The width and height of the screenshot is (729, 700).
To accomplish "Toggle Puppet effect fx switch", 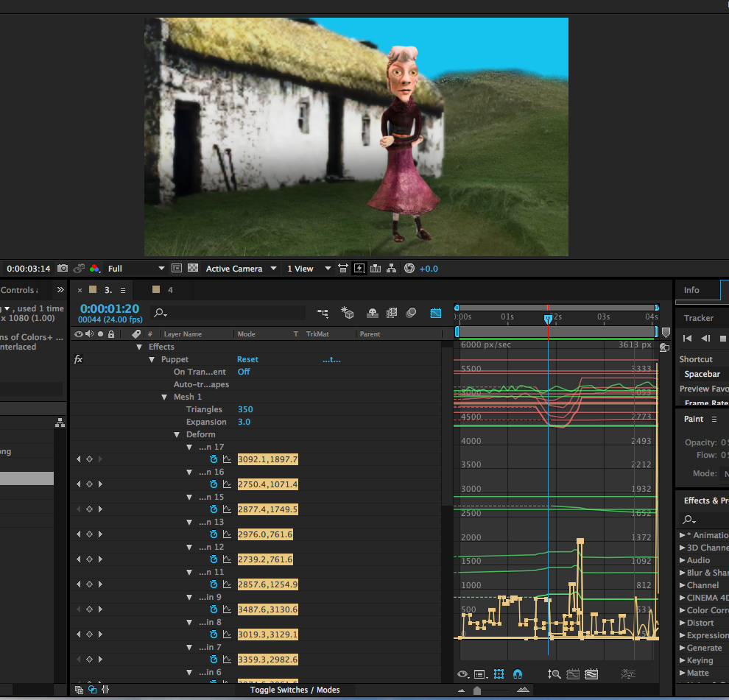I will (78, 359).
